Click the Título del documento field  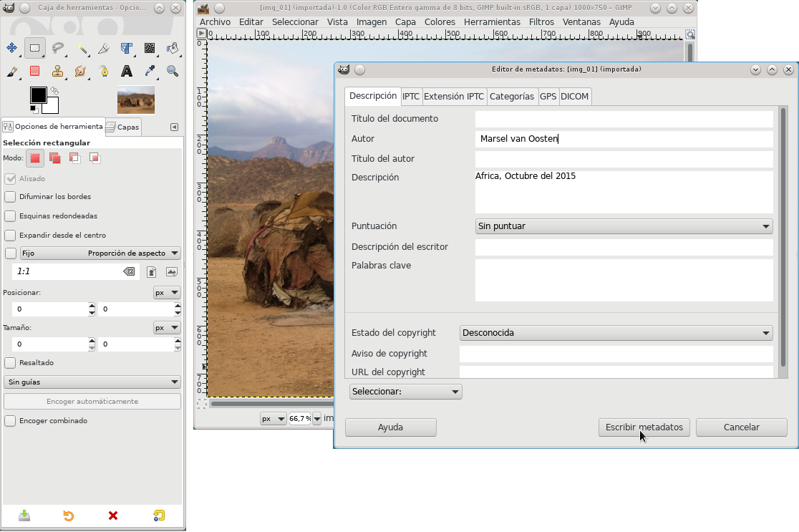(624, 119)
